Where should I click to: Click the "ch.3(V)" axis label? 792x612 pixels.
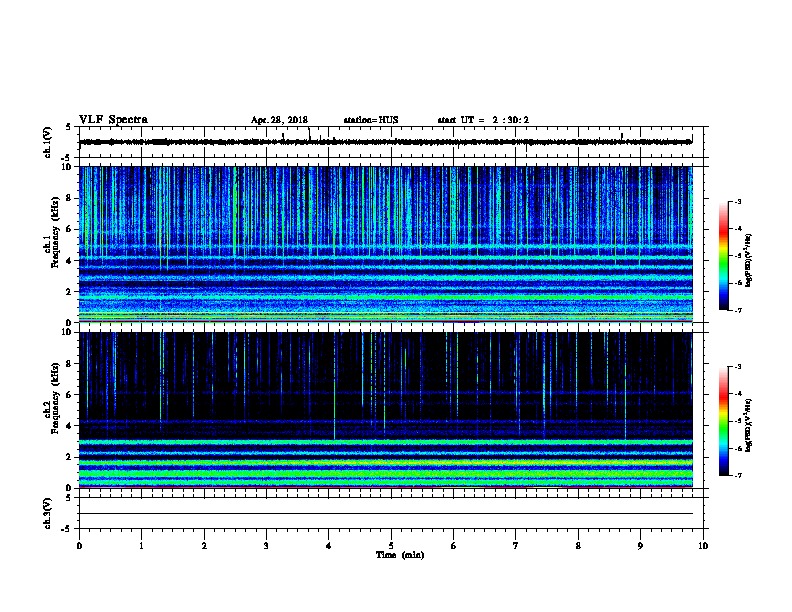click(x=47, y=514)
